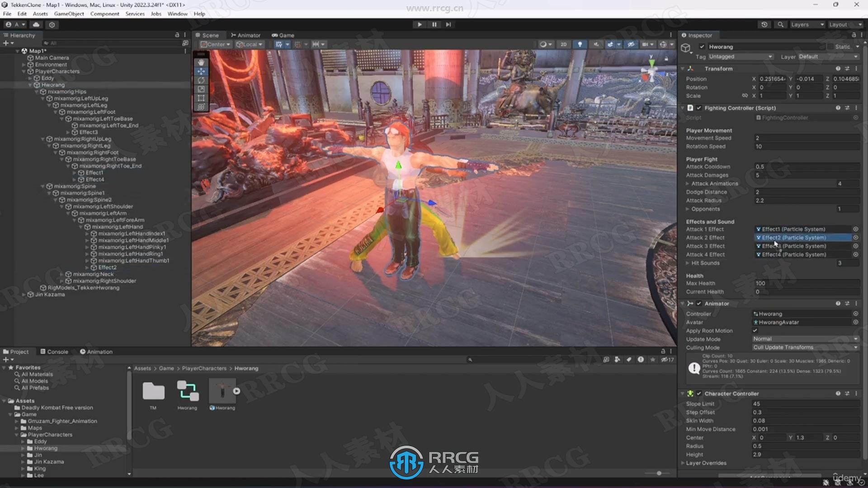Image resolution: width=868 pixels, height=488 pixels.
Task: Click the global search magnifier icon
Action: pos(780,24)
